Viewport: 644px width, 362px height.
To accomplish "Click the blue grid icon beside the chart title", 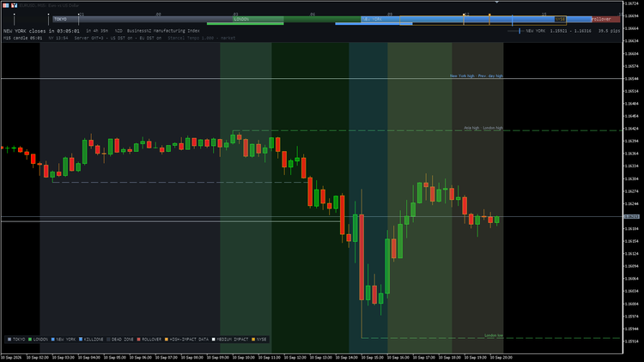I will [x=6, y=5].
